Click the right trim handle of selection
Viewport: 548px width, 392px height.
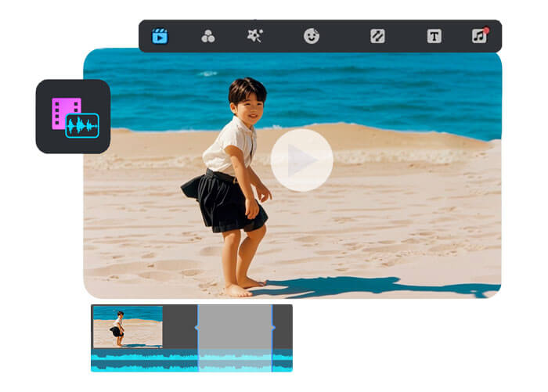coord(273,327)
